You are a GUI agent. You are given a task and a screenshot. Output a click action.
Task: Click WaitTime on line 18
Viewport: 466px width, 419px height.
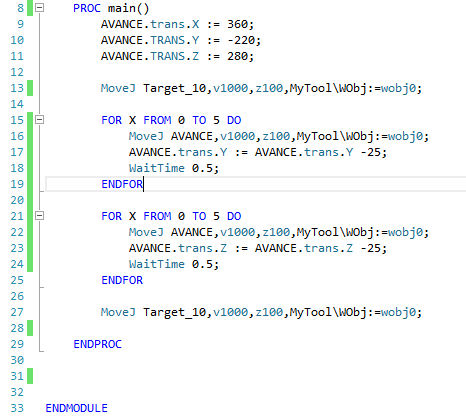[x=157, y=168]
